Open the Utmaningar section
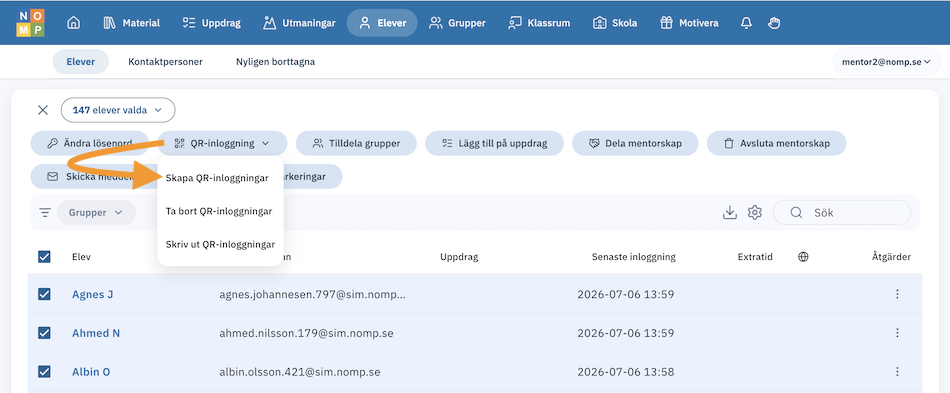950x393 pixels. 299,23
